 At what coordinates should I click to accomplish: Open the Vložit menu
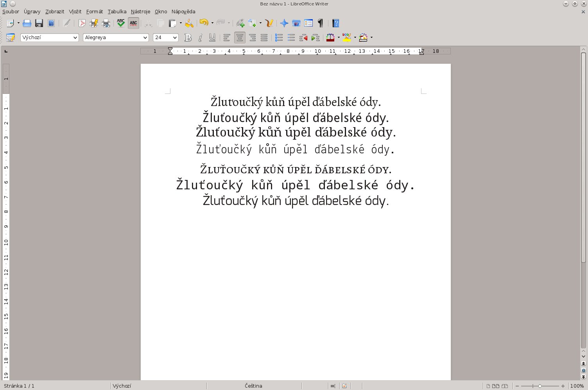click(x=75, y=12)
